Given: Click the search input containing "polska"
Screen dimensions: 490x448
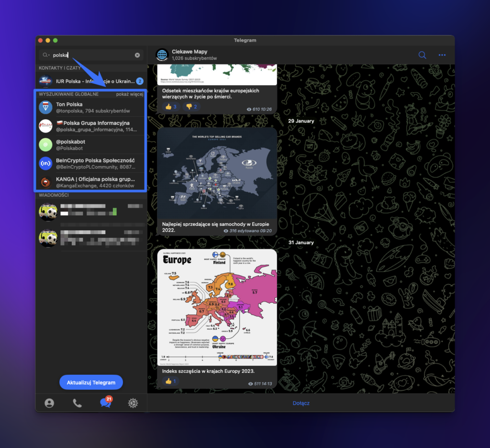Looking at the screenshot, I should pyautogui.click(x=91, y=55).
